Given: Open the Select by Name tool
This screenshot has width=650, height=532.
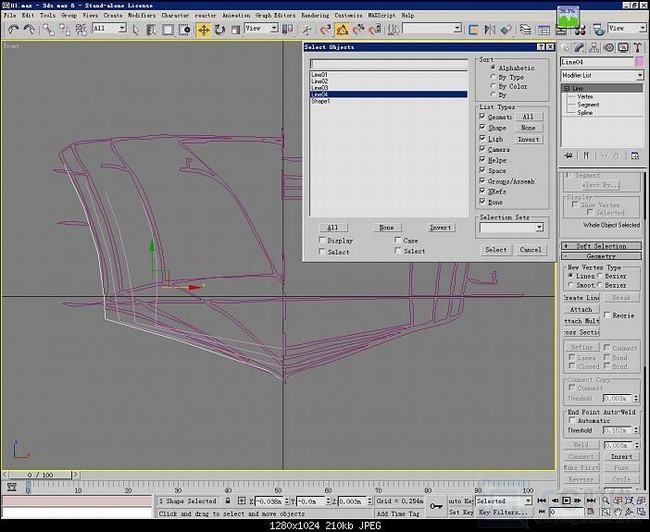Looking at the screenshot, I should (x=151, y=29).
